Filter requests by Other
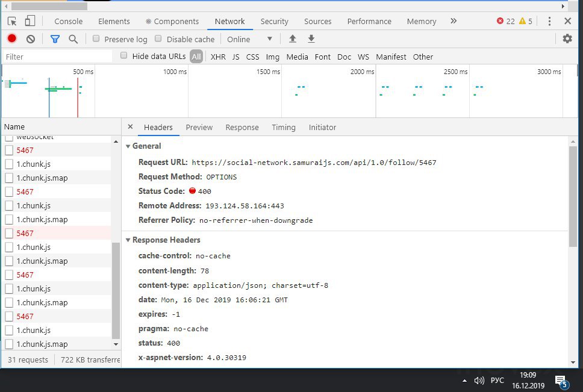Screen dimensions: 583x392 423,57
